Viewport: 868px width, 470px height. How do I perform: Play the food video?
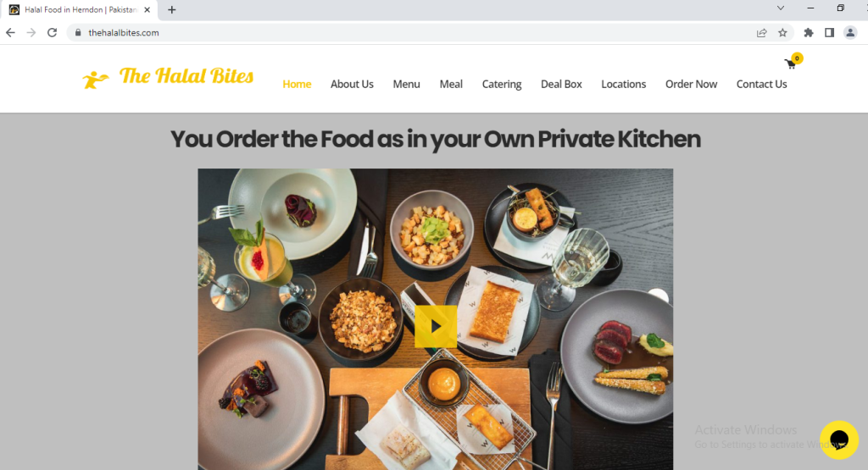436,327
